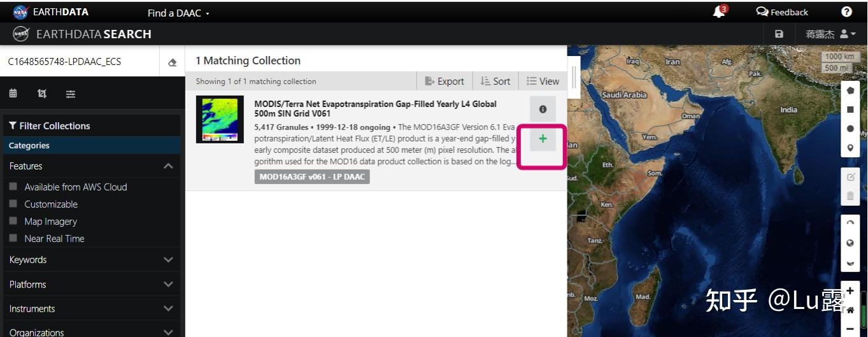Switch to North Polar projection
Viewport: 868px width, 337px height.
[x=850, y=224]
